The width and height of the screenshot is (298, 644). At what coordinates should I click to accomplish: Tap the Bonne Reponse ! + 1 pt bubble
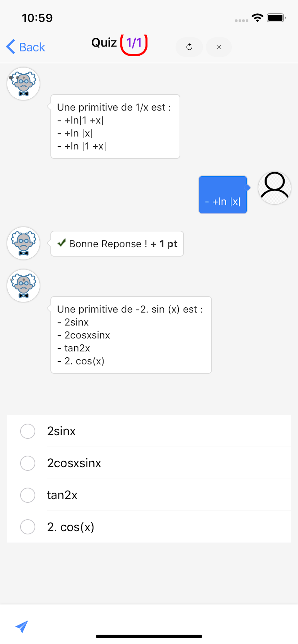(x=117, y=243)
